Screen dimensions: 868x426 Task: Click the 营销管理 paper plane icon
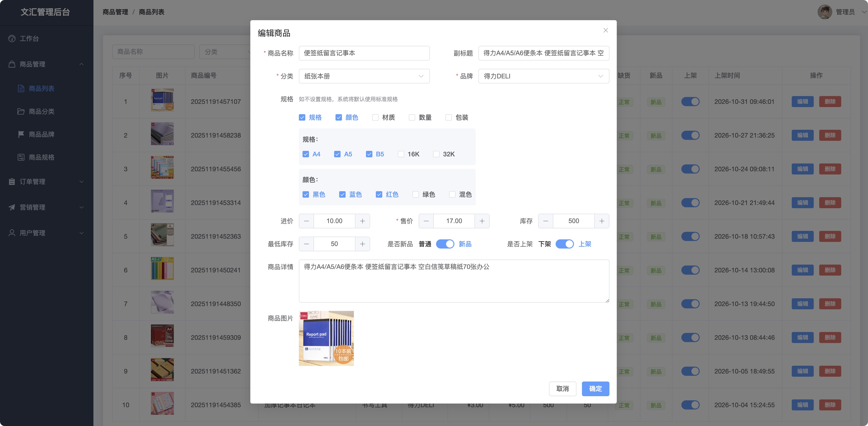pyautogui.click(x=12, y=207)
